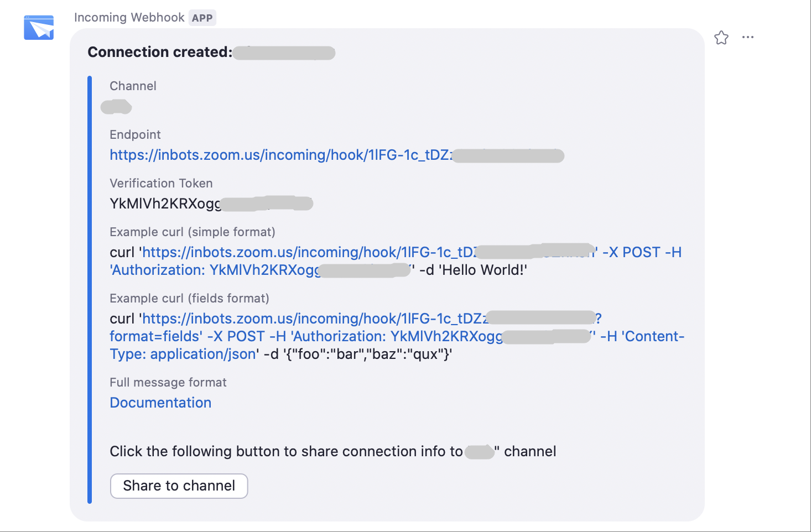Click Authorization header link in simple format curl
The image size is (811, 532).
(x=216, y=270)
